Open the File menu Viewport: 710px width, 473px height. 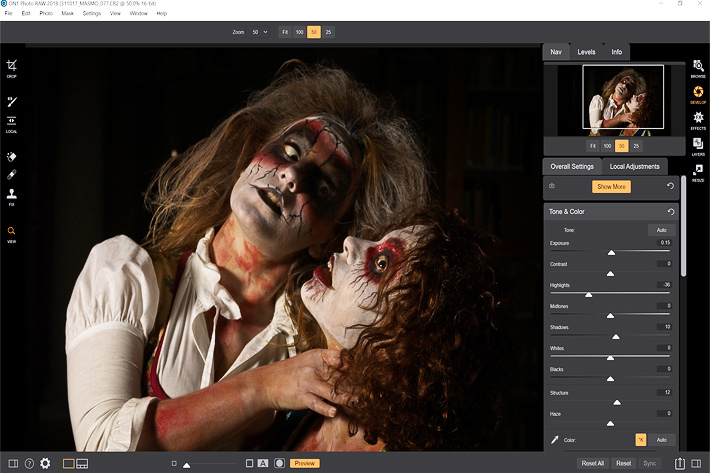(8, 13)
